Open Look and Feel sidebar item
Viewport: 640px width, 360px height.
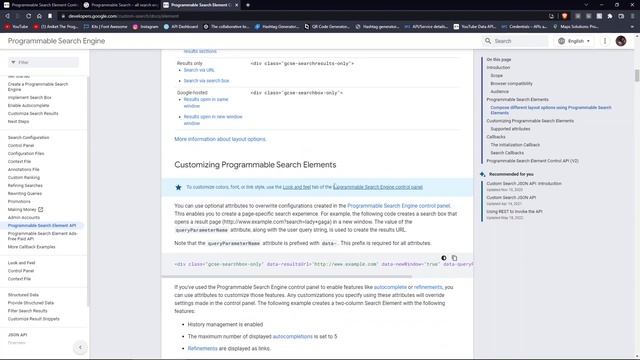(x=21, y=263)
